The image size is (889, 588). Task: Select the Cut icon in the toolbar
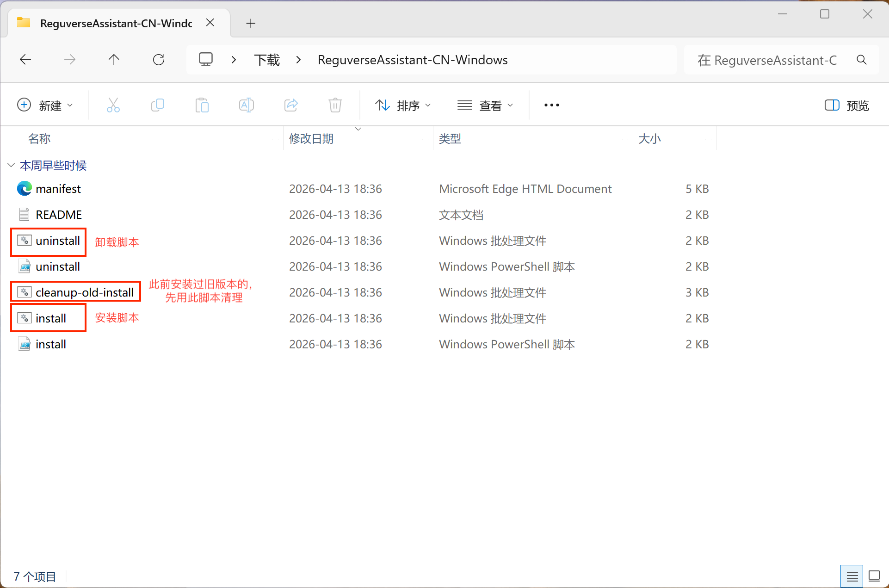click(113, 105)
